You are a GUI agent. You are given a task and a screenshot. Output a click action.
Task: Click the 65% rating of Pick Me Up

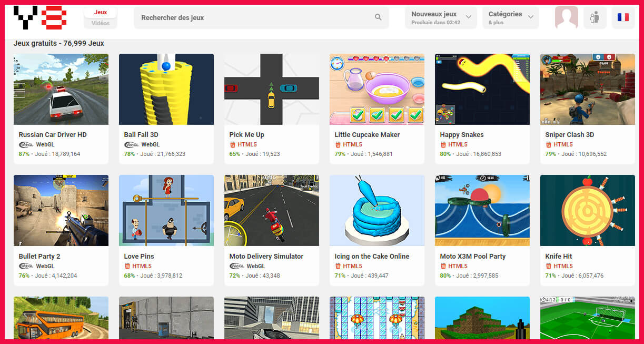pos(235,154)
